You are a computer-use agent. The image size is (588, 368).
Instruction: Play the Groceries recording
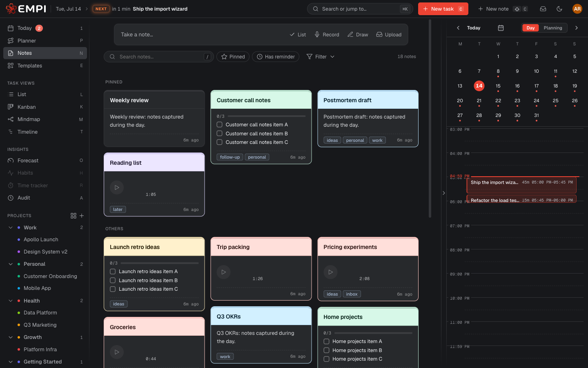(x=117, y=352)
